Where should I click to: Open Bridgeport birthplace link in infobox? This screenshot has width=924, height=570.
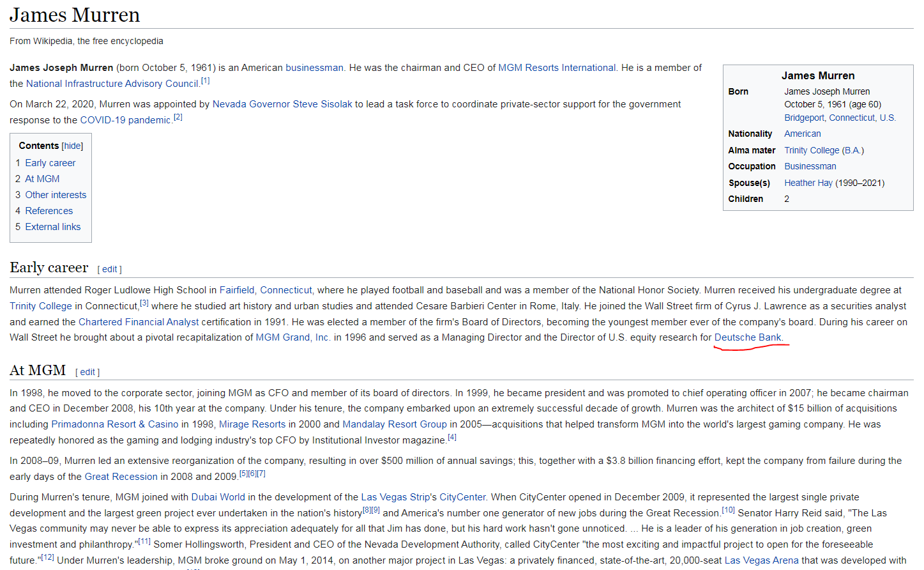[x=804, y=118]
